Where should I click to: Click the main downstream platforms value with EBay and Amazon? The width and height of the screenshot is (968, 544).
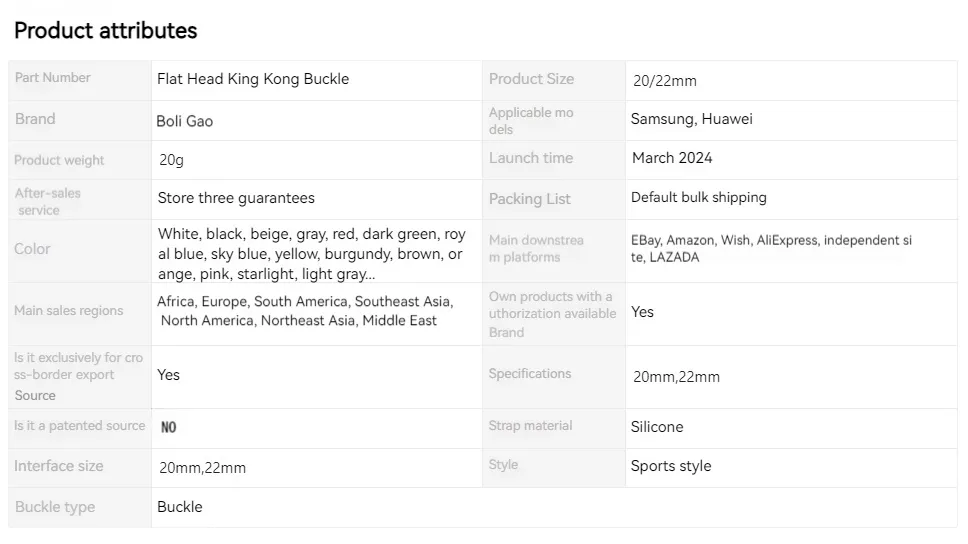click(771, 248)
